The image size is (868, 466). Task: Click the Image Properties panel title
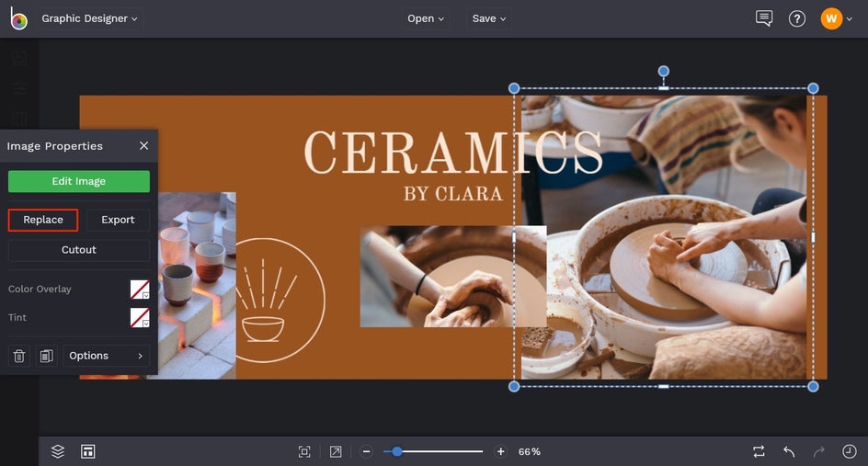pos(55,146)
